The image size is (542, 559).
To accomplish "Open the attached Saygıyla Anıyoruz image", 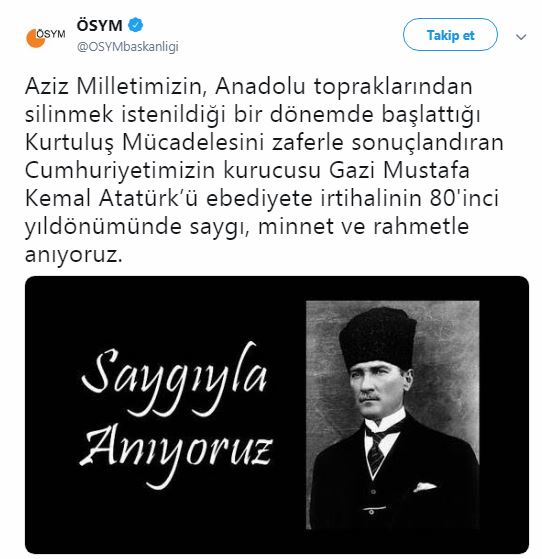I will coord(277,415).
